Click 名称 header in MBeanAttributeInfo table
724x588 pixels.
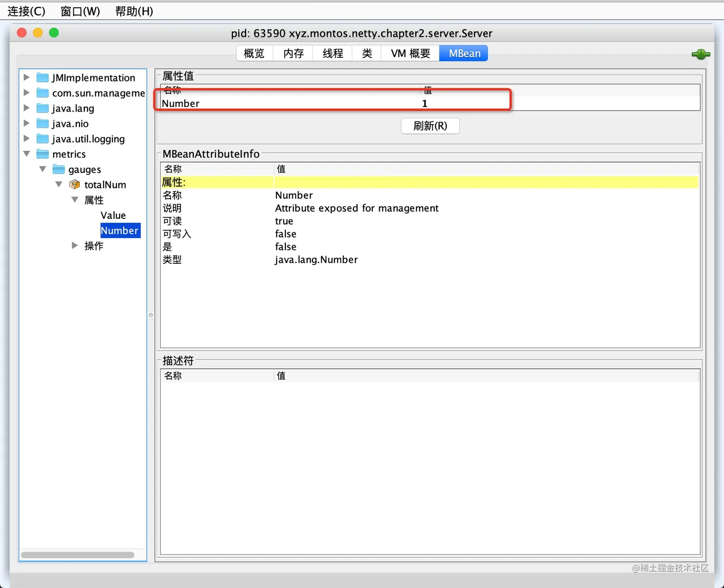pyautogui.click(x=217, y=169)
